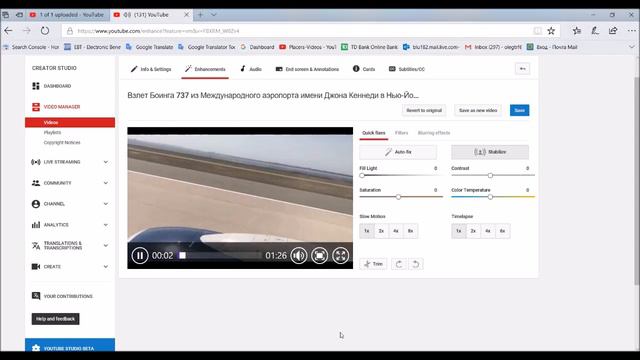Select the Enhancements tab
Image resolution: width=640 pixels, height=360 pixels.
[x=205, y=69]
